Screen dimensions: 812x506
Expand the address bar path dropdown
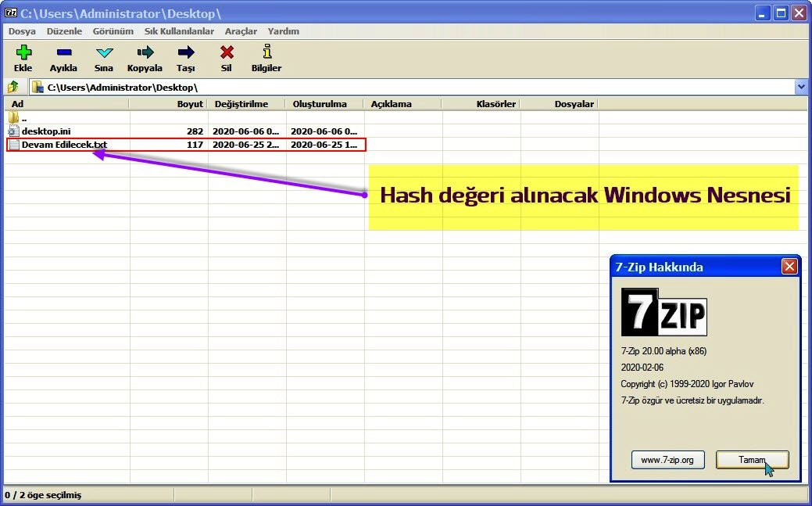tap(801, 87)
